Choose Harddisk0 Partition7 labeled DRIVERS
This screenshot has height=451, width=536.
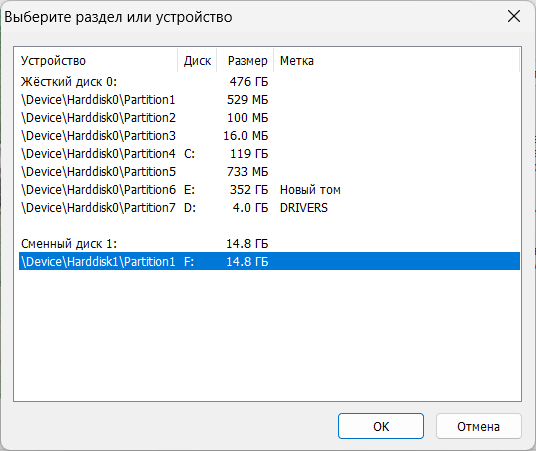pos(269,208)
